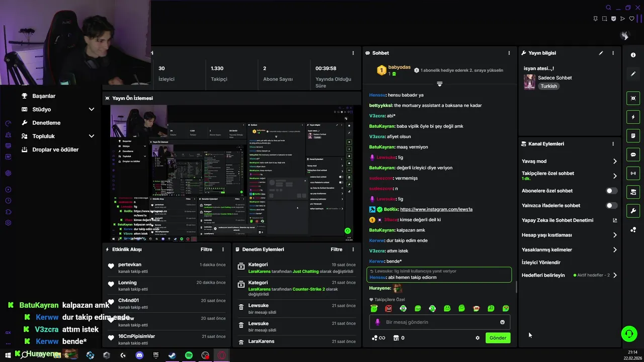The image size is (644, 362).
Task: Click the pencil icon in the right rail
Action: click(633, 74)
